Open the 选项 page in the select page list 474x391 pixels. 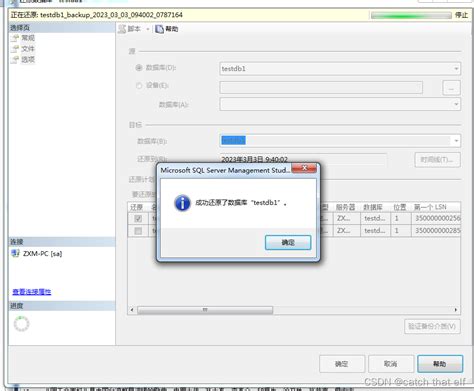click(28, 59)
